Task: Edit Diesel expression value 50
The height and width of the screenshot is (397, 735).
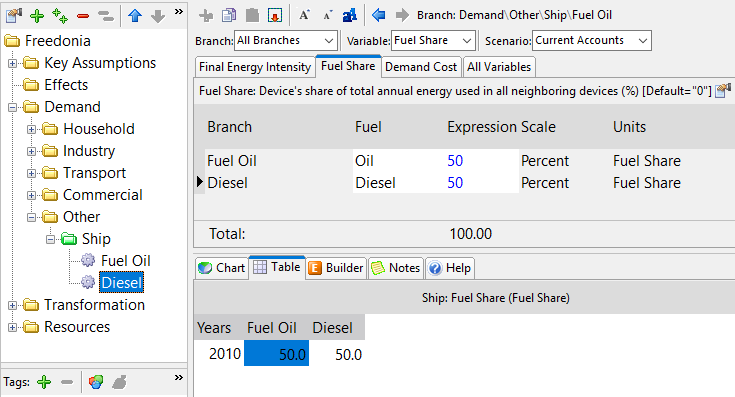Action: (x=455, y=183)
